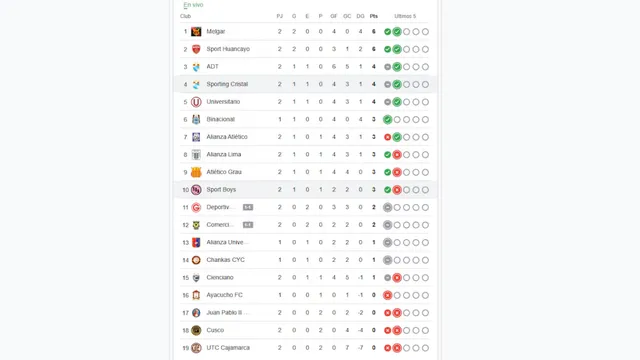Click Melgar's second green win indicator
The image size is (640, 360).
(x=397, y=31)
